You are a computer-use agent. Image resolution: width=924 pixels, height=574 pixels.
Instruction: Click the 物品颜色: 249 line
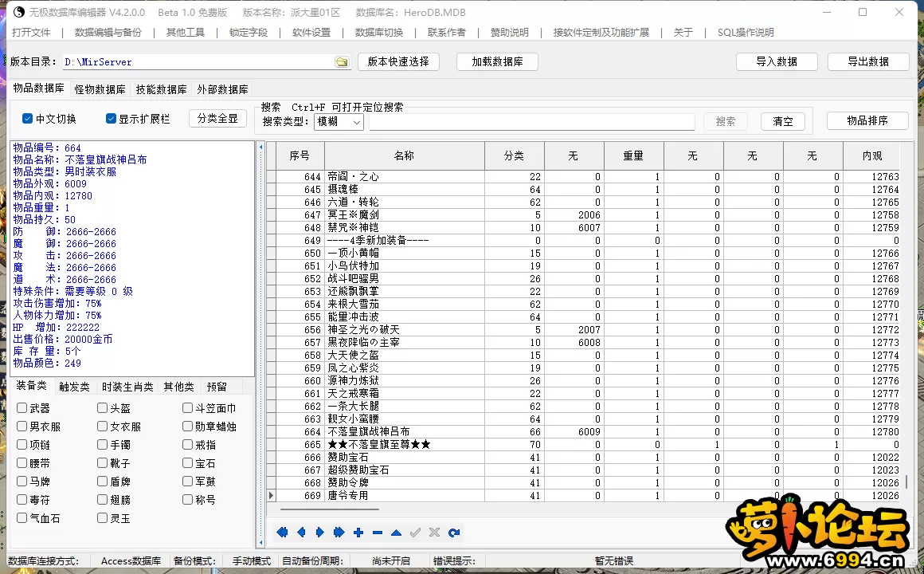point(47,364)
